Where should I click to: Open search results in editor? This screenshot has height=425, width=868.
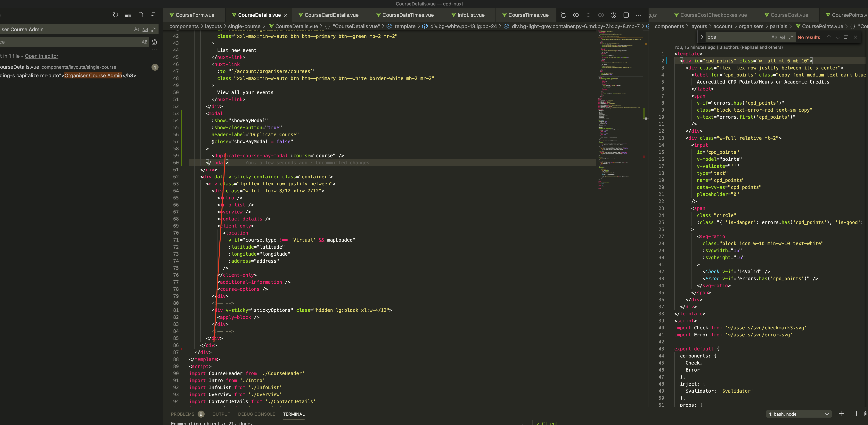pos(41,56)
